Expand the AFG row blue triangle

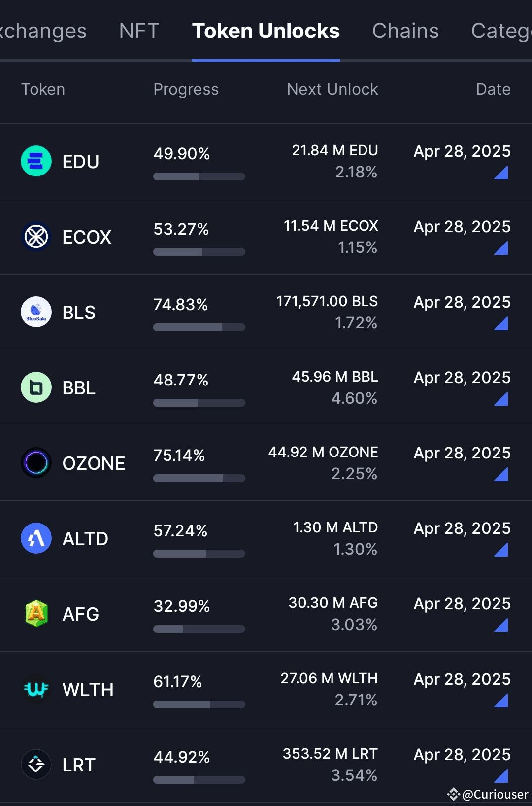tap(501, 626)
